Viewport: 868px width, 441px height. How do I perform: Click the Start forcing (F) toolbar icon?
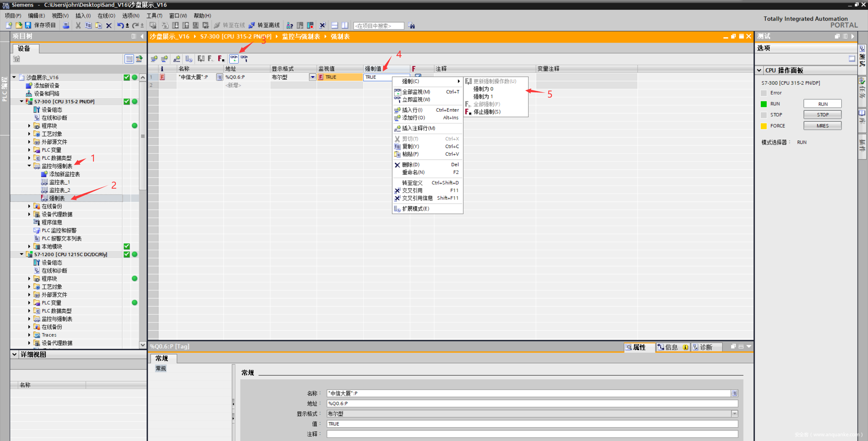[211, 59]
